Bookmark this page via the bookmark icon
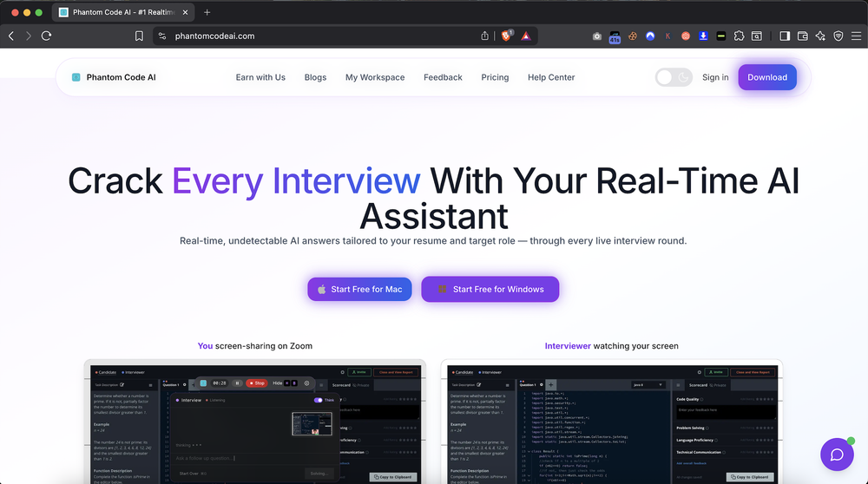 click(x=139, y=36)
